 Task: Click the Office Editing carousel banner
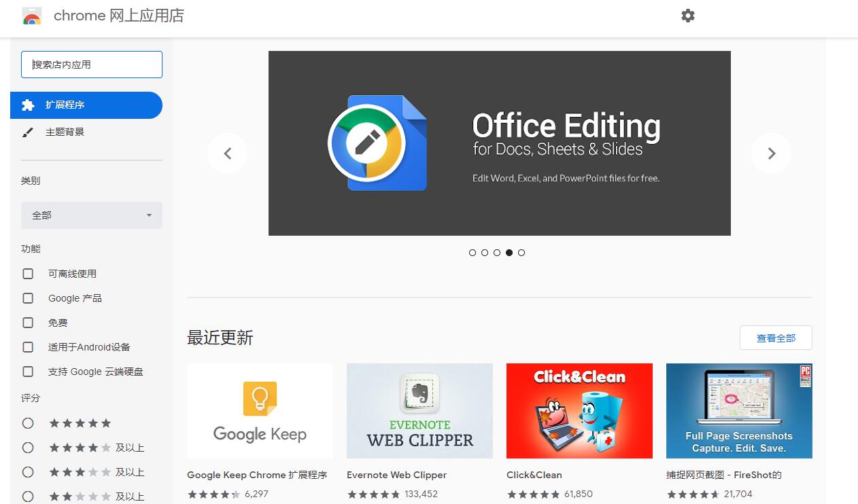pyautogui.click(x=500, y=143)
